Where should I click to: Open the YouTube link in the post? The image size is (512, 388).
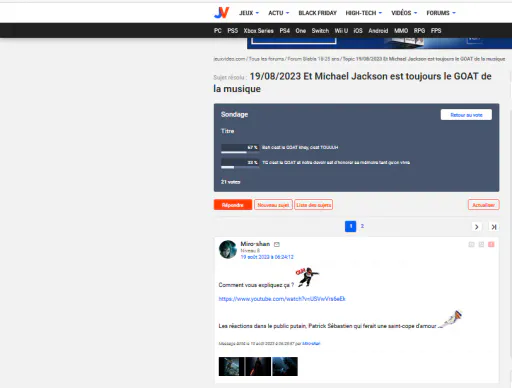[282, 299]
